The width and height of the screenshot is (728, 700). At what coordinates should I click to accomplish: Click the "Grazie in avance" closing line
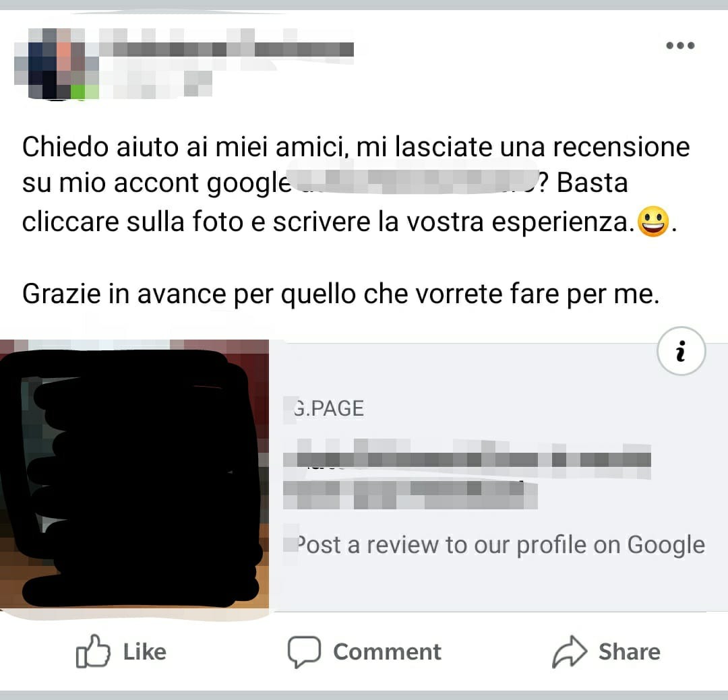(341, 294)
